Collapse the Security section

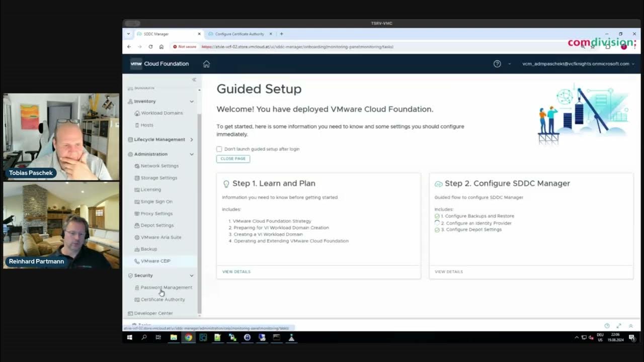(191, 276)
